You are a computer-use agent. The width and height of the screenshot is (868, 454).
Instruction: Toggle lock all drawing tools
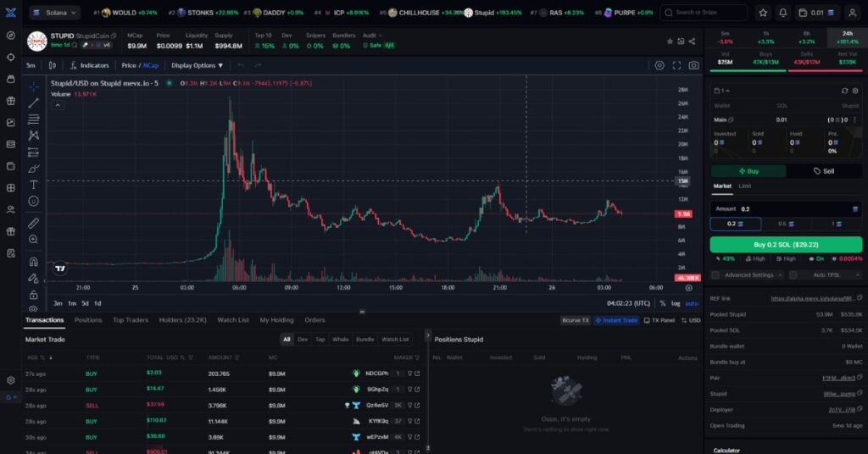pyautogui.click(x=34, y=295)
